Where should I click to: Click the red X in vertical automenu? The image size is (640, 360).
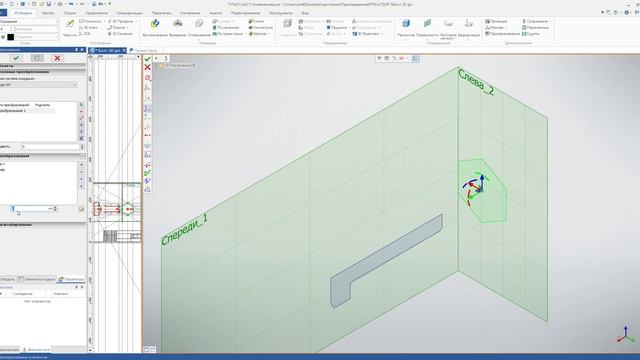(x=147, y=67)
